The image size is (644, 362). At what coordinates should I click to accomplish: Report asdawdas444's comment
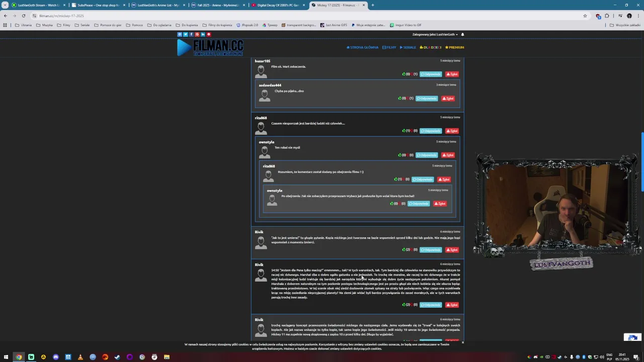(448, 99)
